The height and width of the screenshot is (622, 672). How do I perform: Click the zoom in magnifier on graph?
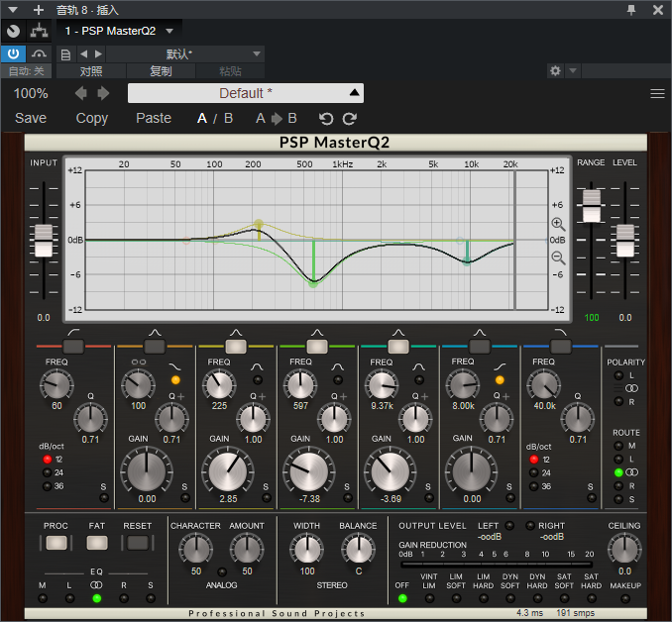click(x=558, y=224)
